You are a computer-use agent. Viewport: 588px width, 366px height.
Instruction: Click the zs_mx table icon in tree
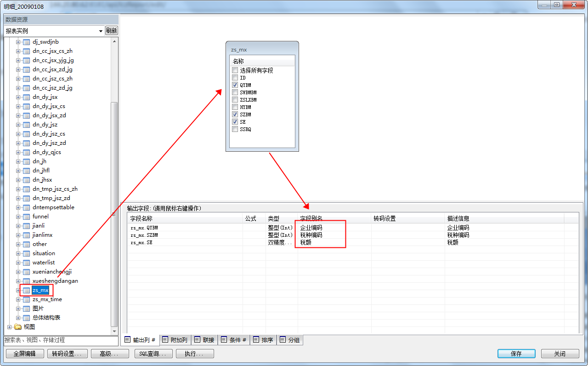coord(26,290)
